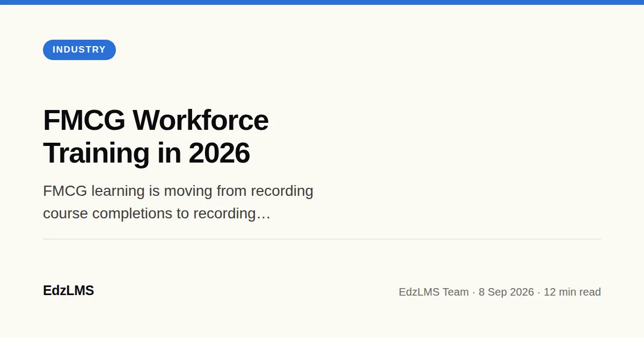The height and width of the screenshot is (338, 644).
Task: Click the 12 min read label
Action: click(572, 292)
